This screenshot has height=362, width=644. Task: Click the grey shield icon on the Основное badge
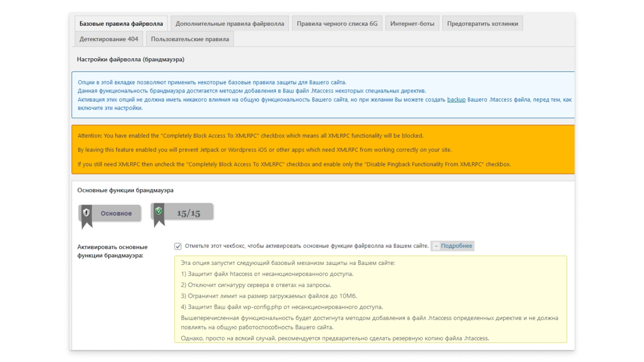[x=87, y=213]
